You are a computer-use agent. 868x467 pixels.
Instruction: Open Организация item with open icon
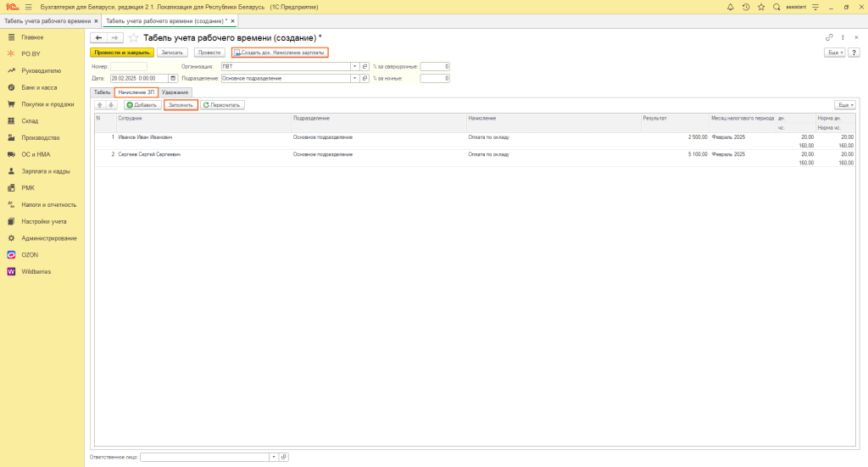(x=364, y=66)
